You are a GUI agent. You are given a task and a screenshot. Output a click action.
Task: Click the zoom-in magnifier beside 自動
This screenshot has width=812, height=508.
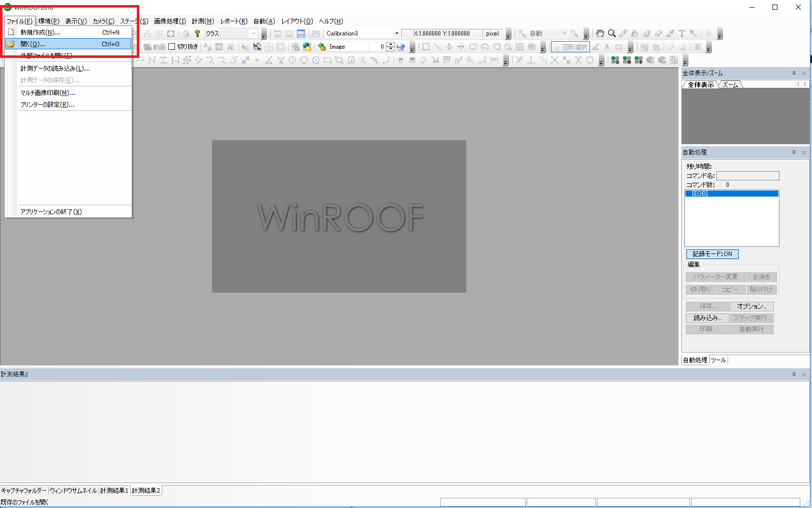pyautogui.click(x=522, y=34)
